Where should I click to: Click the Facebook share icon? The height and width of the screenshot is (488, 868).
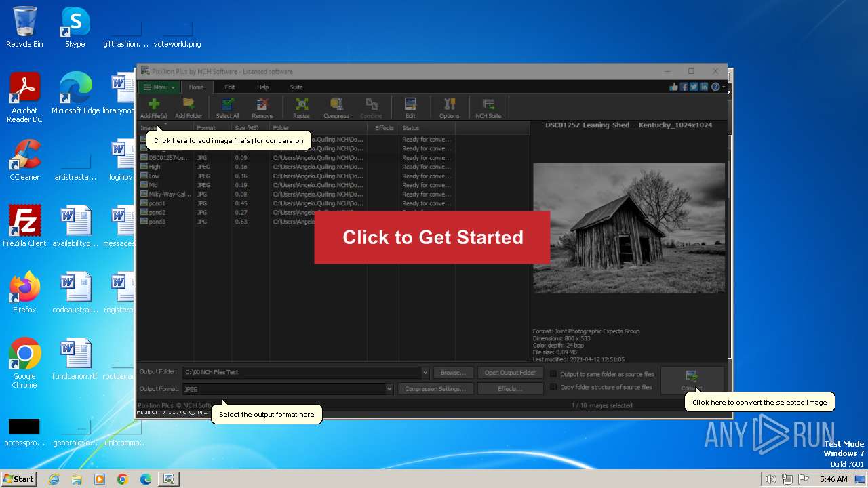point(684,87)
